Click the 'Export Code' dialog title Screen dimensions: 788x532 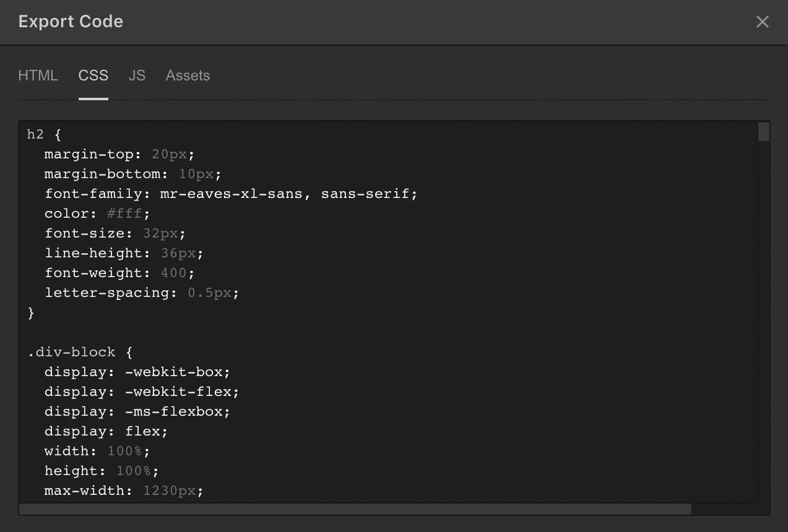[71, 22]
